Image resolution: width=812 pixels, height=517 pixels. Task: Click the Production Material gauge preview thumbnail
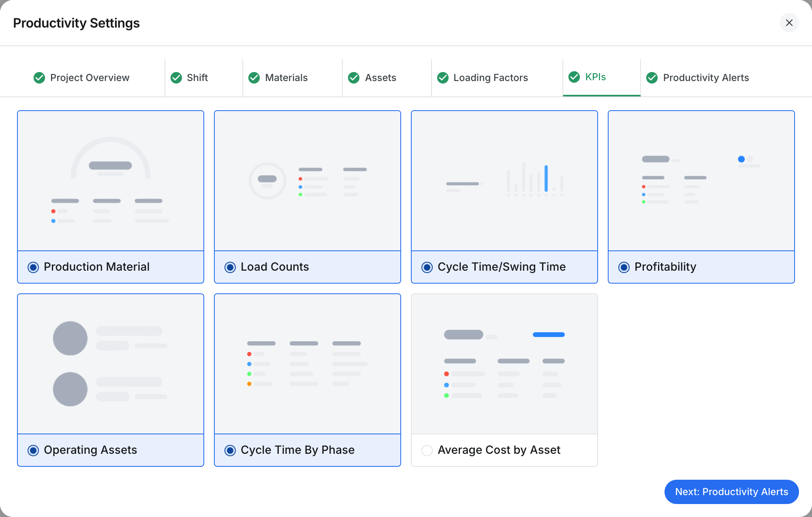[x=111, y=181]
